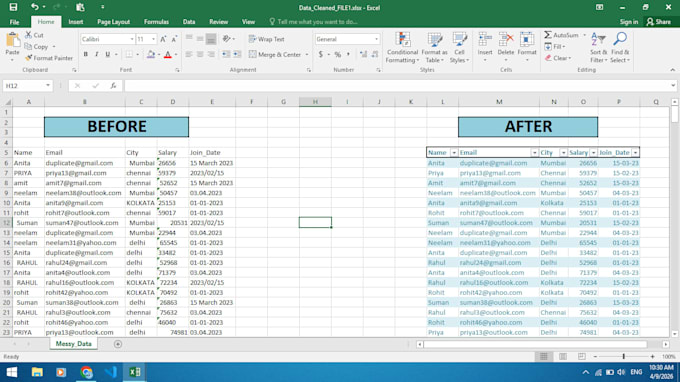680x382 pixels.
Task: Open the Email column filter dropdown
Action: coord(534,153)
